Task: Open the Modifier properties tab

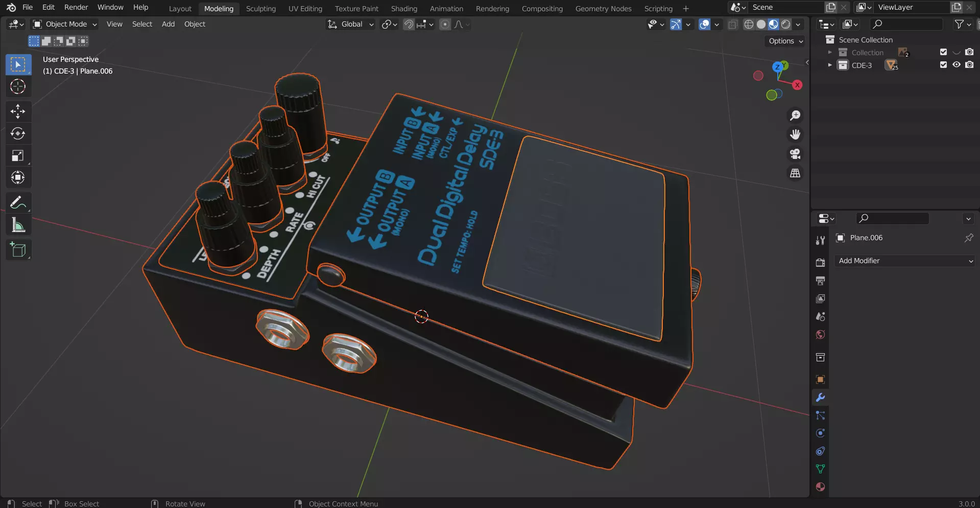Action: pyautogui.click(x=820, y=397)
